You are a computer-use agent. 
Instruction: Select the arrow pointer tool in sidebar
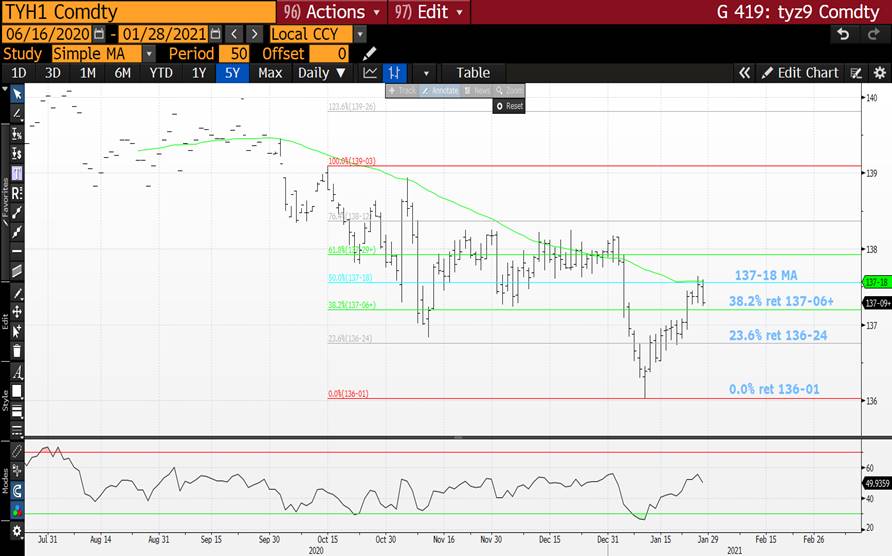17,94
